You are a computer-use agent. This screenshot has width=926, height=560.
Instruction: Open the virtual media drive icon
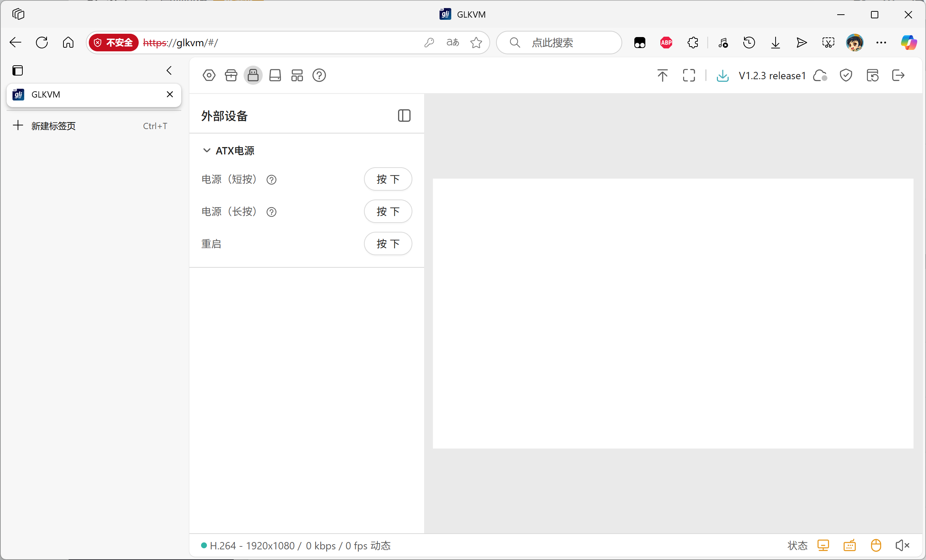tap(275, 76)
